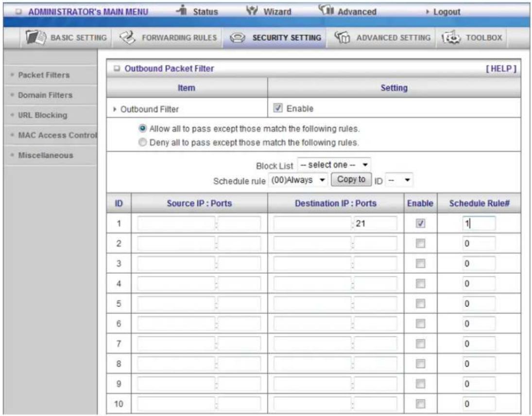Check the Enable box for rule 4

420,283
